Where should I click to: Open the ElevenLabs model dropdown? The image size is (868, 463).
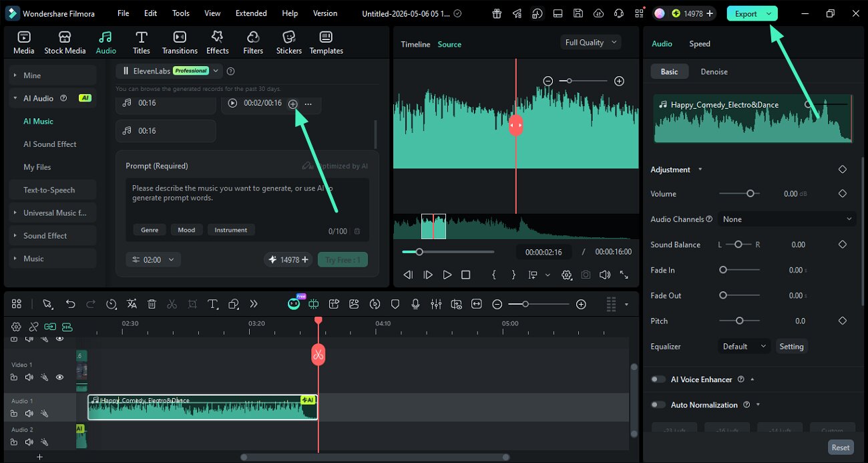[168, 71]
